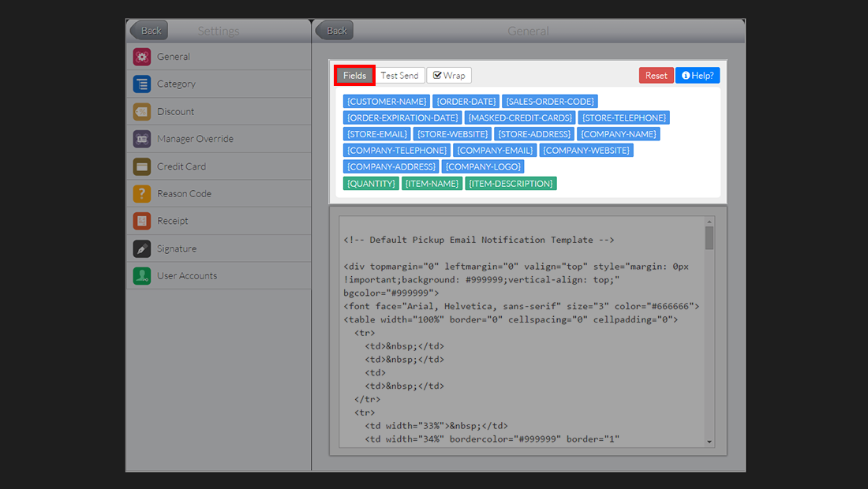
Task: Go back from the Settings panel
Action: pos(149,31)
